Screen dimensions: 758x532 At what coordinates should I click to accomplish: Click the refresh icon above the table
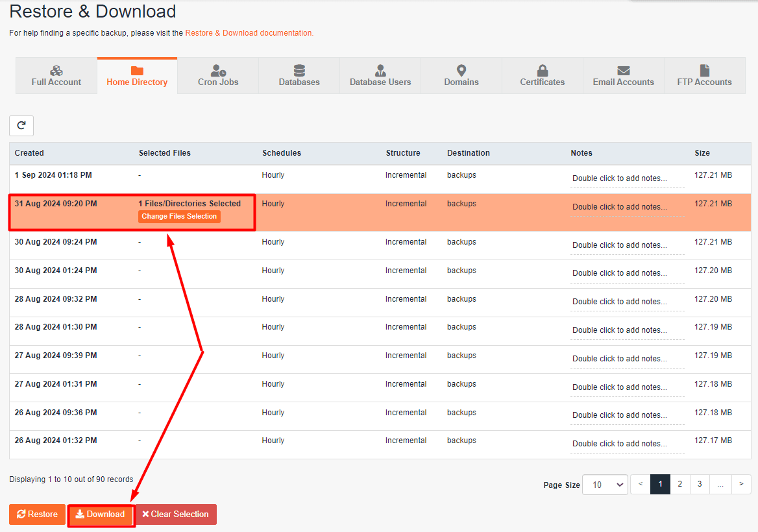point(21,125)
